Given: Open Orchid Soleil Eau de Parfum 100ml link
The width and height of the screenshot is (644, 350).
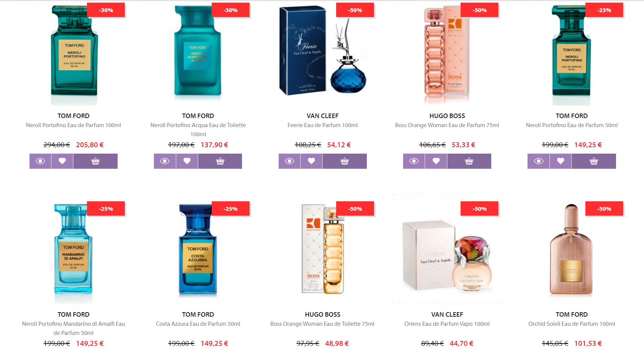Looking at the screenshot, I should pyautogui.click(x=572, y=324).
